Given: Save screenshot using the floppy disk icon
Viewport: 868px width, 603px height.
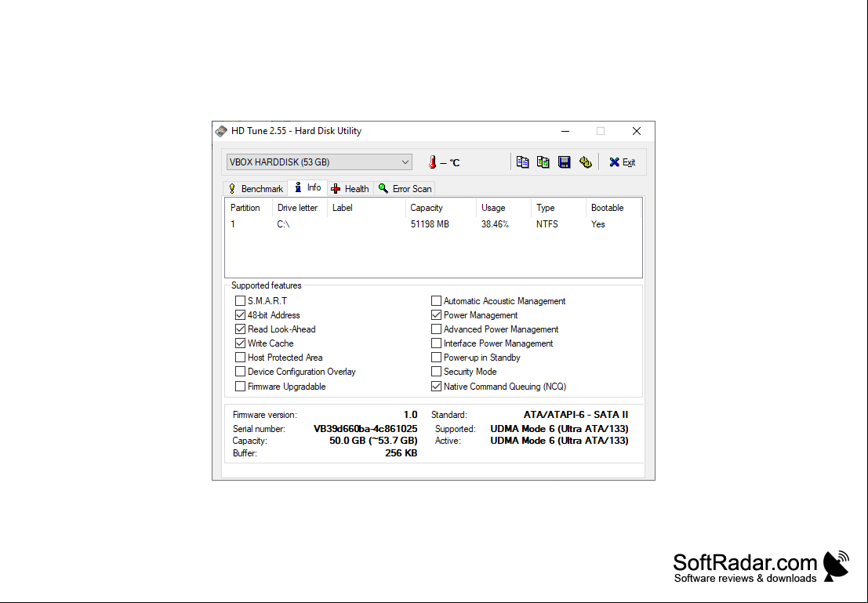Looking at the screenshot, I should pos(564,162).
